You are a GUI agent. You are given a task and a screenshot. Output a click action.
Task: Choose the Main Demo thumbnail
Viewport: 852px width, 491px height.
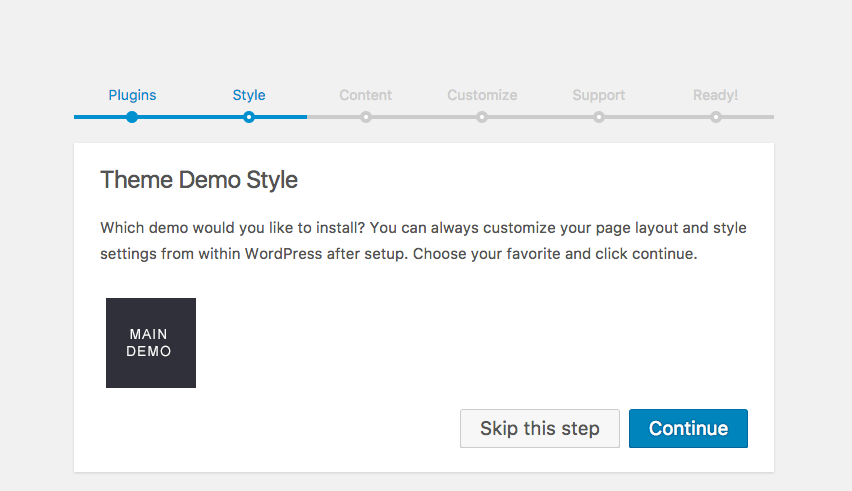[x=151, y=343]
